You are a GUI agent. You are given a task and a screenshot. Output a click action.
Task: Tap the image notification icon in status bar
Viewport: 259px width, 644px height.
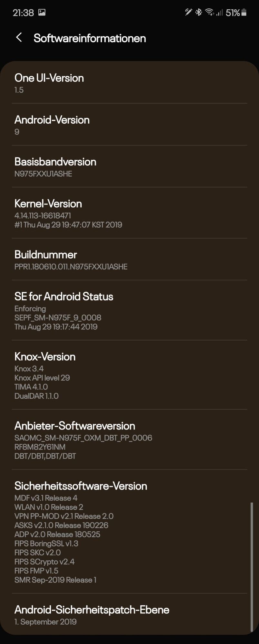coord(42,13)
